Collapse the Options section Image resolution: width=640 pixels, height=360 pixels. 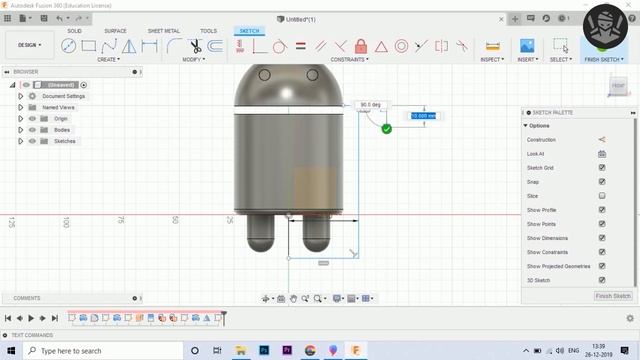pyautogui.click(x=526, y=126)
